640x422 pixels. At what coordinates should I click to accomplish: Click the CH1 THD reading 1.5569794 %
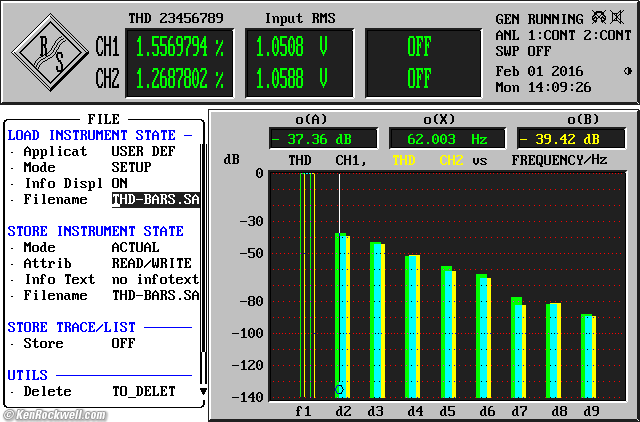pyautogui.click(x=180, y=47)
